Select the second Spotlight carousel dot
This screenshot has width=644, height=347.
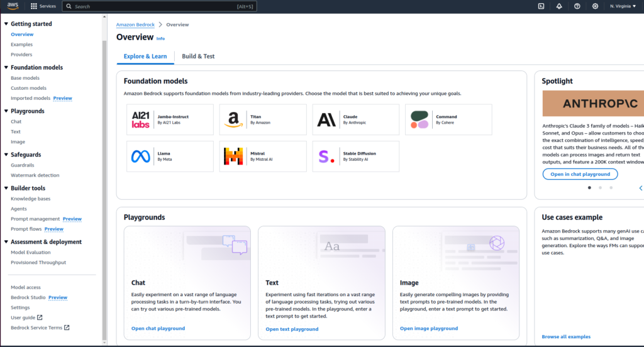(600, 188)
